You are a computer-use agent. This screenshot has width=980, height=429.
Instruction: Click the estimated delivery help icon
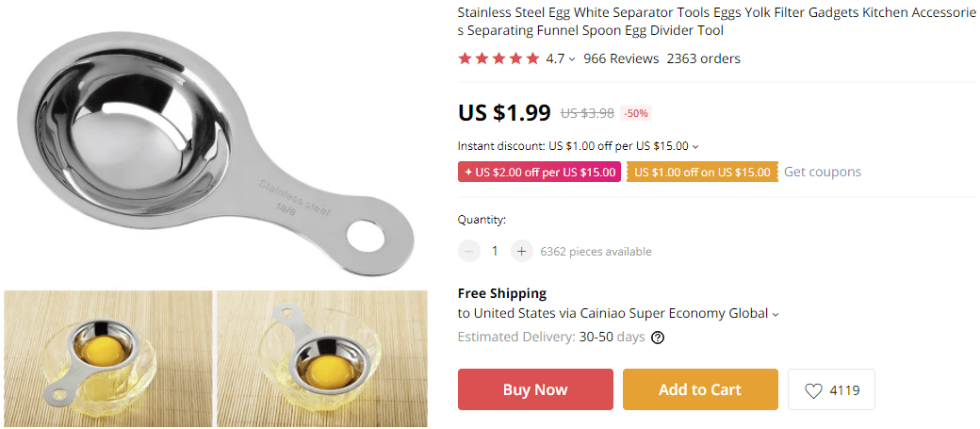click(x=658, y=338)
